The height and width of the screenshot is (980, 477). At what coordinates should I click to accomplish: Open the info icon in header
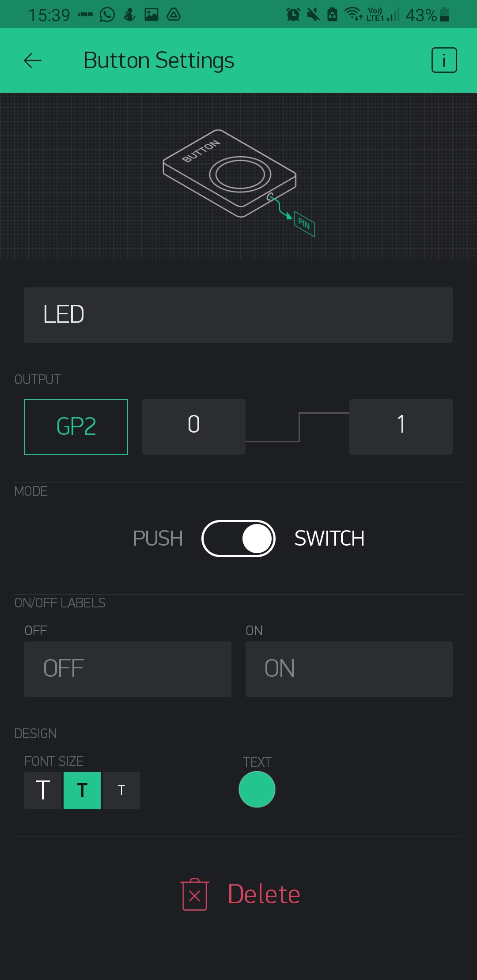(x=444, y=60)
